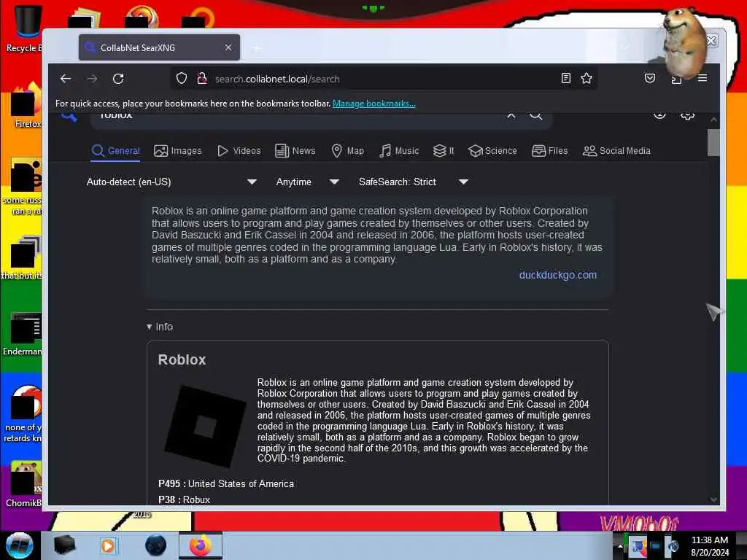Viewport: 747px width, 560px height.
Task: Click the SearXNG logo magnifier
Action: (69, 116)
